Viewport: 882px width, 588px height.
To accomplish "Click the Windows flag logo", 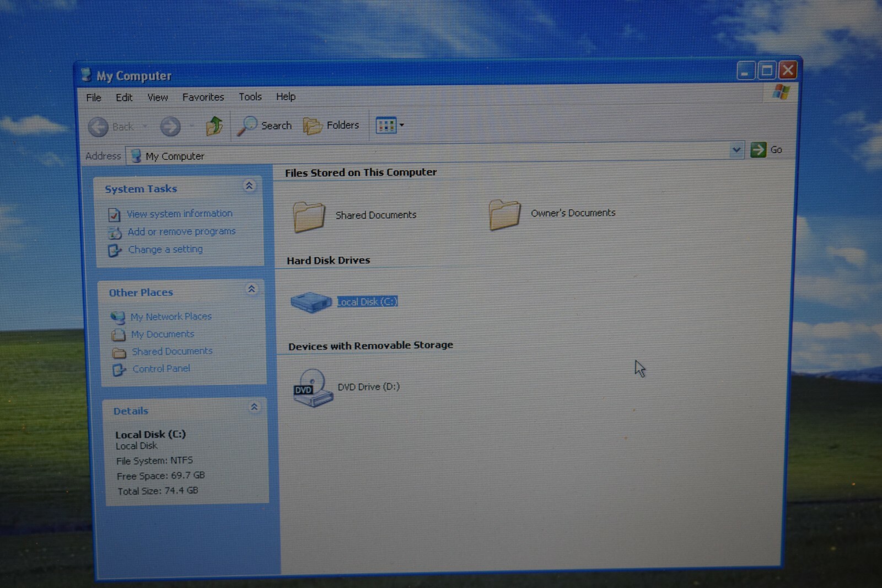I will [x=781, y=92].
